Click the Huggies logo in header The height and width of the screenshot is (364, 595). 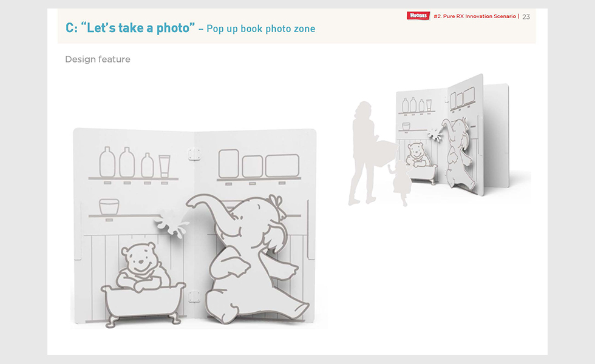418,16
